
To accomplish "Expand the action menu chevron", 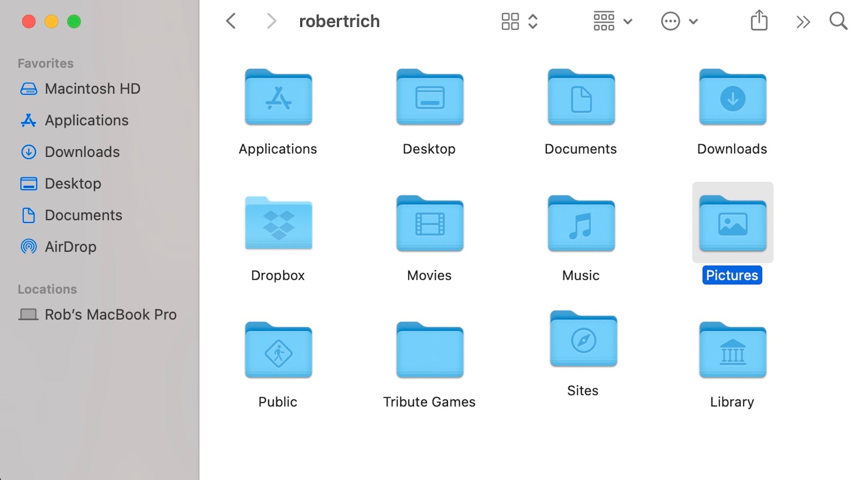I will [x=693, y=22].
